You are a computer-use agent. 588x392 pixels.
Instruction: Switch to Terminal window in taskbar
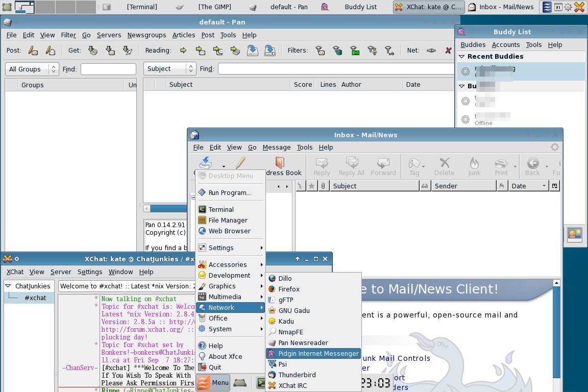(131, 7)
